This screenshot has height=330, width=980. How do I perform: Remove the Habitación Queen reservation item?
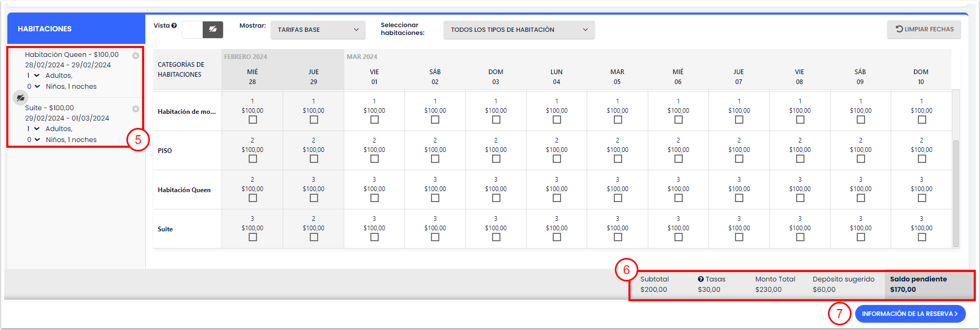click(x=136, y=56)
